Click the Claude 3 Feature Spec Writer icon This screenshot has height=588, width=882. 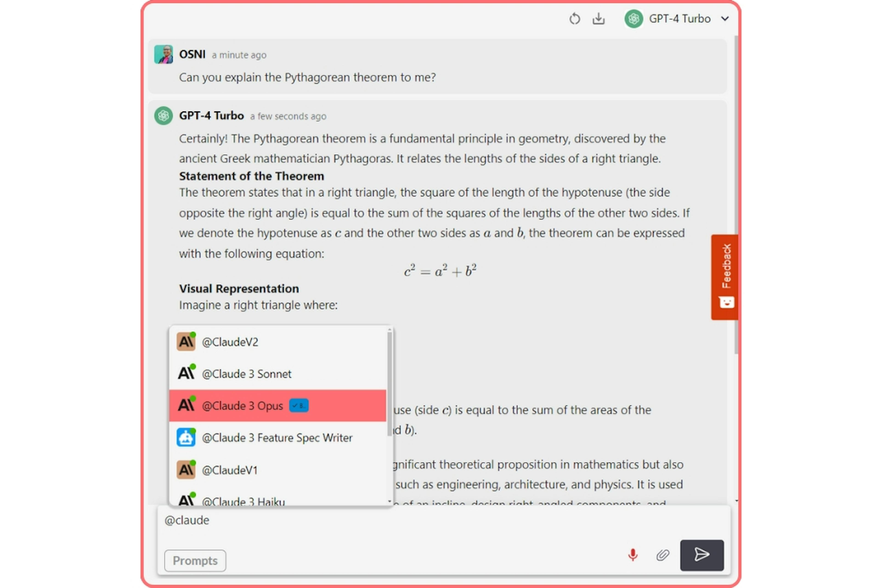point(186,437)
